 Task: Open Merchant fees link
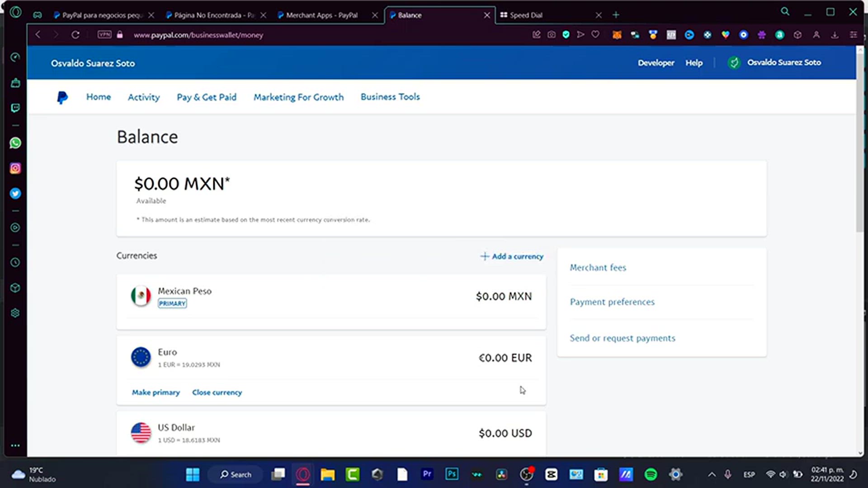pyautogui.click(x=598, y=267)
